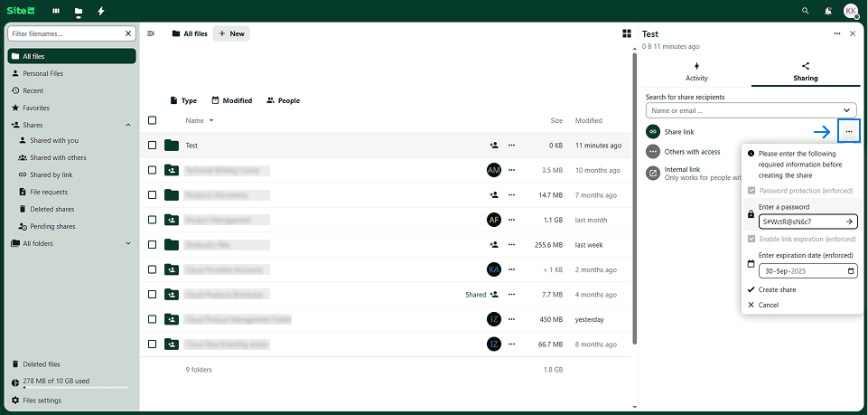Toggle Password protection enforced checkbox
868x415 pixels.
tap(751, 190)
